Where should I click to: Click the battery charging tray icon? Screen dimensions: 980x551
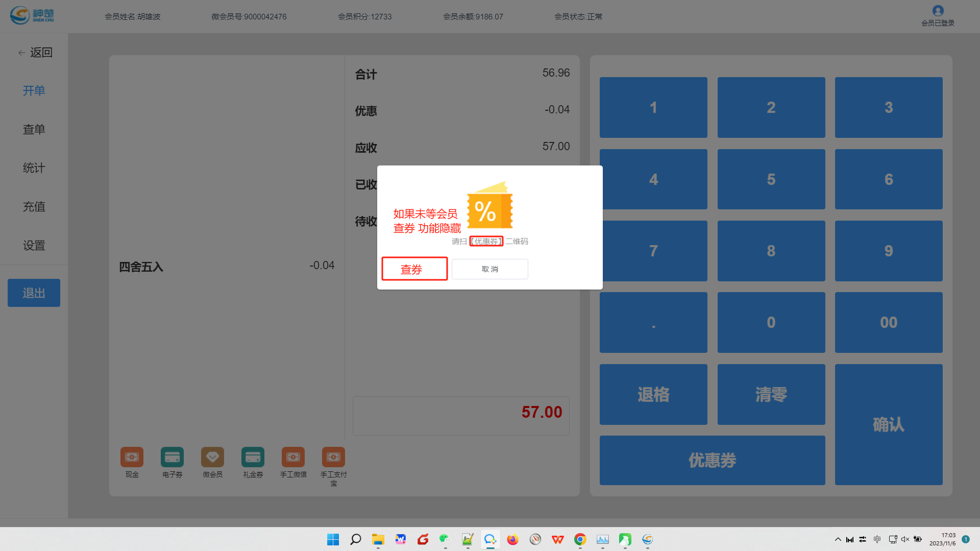[918, 539]
